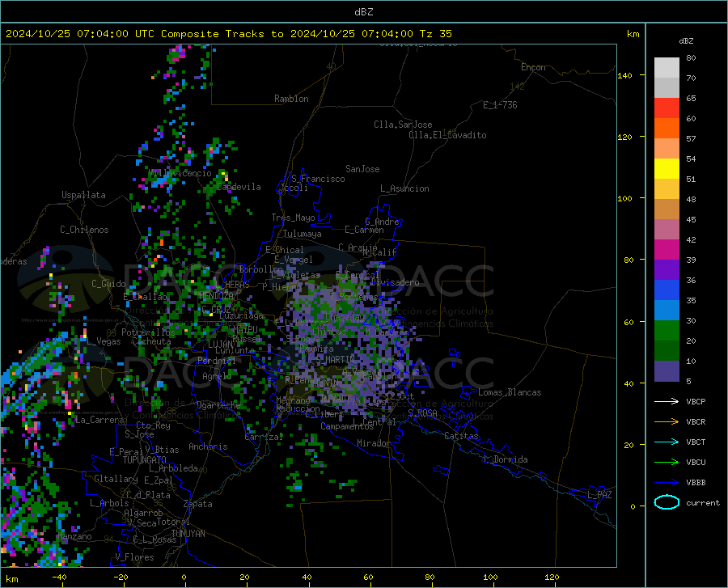Click the 'Catitas' place label
The image size is (728, 588).
[461, 436]
